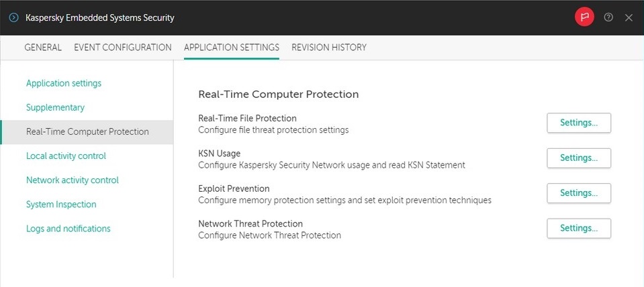Open the System Inspection section

coord(61,204)
